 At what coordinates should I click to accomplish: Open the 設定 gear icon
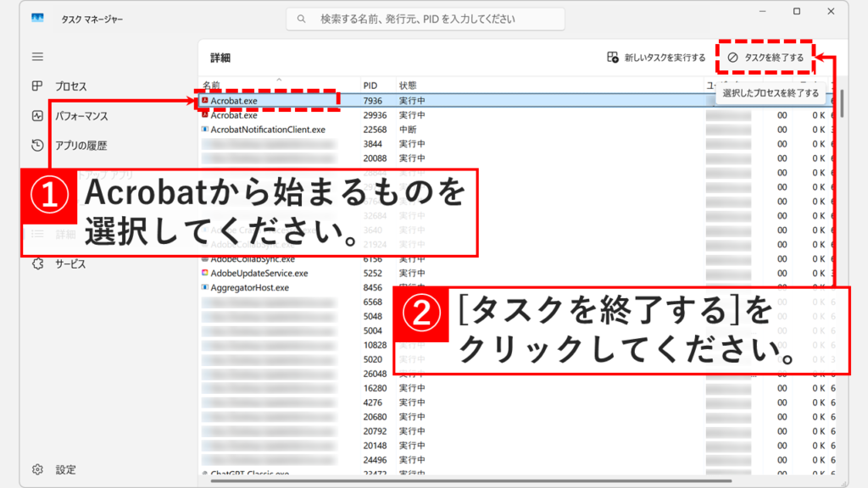point(37,469)
